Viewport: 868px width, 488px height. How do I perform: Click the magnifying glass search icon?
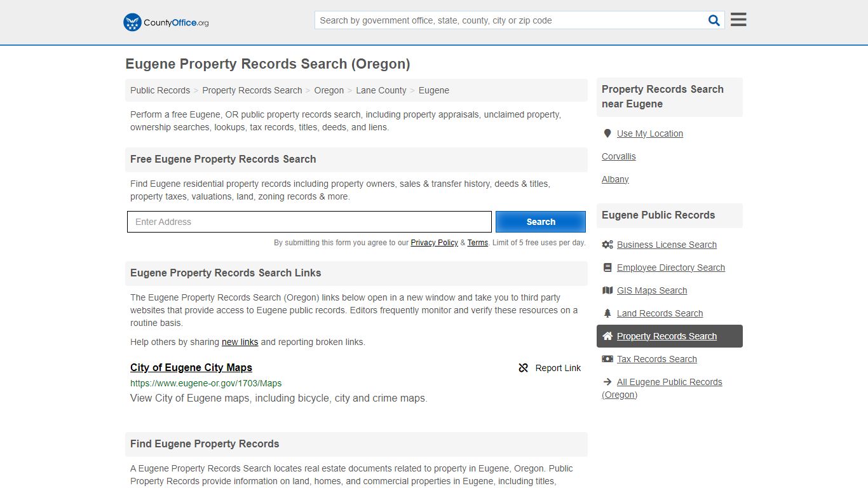[714, 20]
